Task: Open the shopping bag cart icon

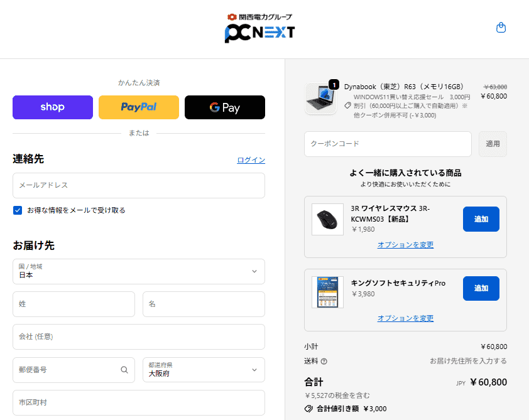Action: pos(501,28)
